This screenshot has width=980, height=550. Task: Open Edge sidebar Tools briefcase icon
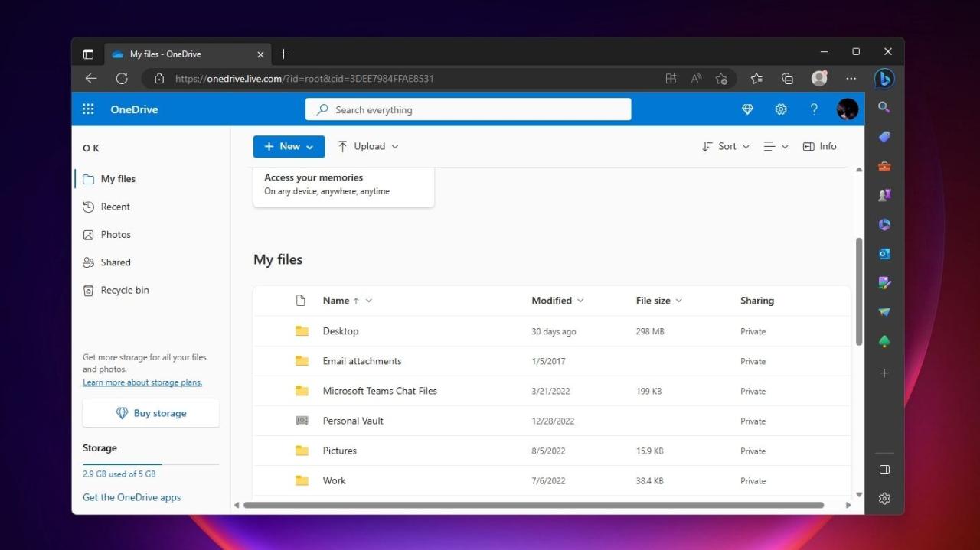tap(884, 166)
